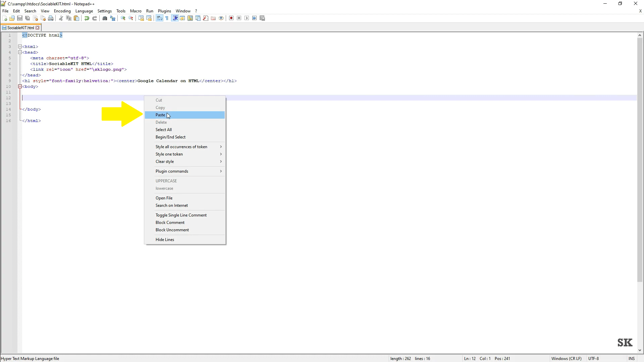Image resolution: width=644 pixels, height=362 pixels.
Task: Open the Encoding menu
Action: [x=62, y=11]
